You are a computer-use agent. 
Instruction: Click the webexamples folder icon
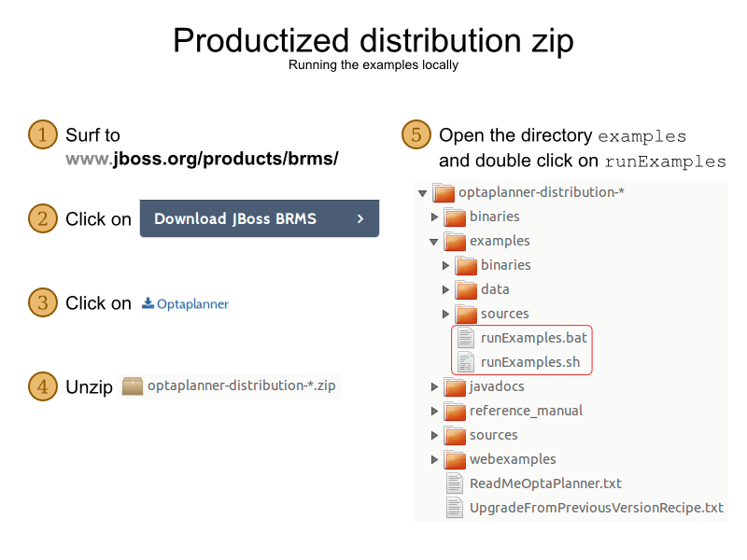tap(455, 459)
